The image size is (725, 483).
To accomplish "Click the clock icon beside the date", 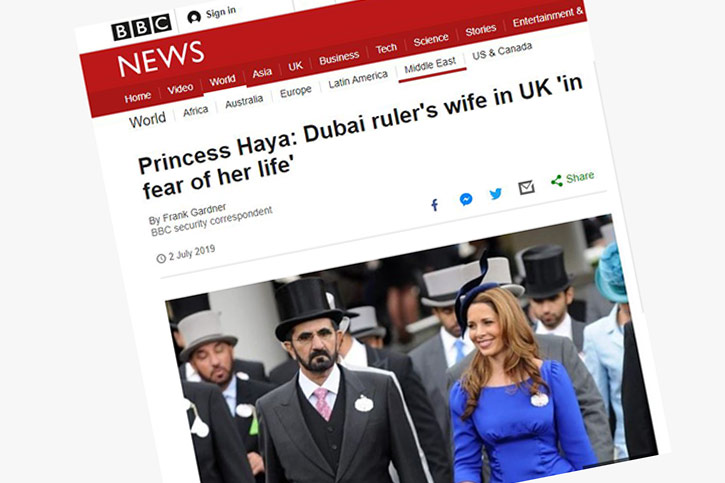I will point(161,258).
